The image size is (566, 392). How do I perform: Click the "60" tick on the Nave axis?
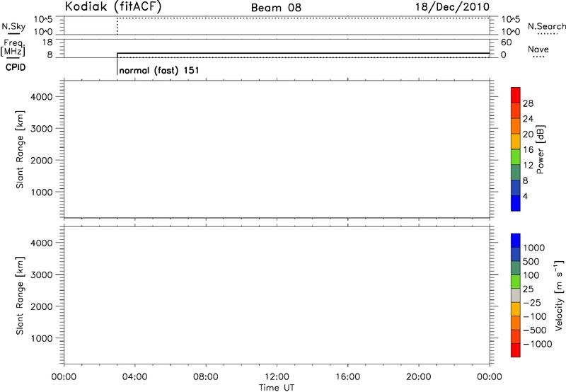tap(506, 42)
